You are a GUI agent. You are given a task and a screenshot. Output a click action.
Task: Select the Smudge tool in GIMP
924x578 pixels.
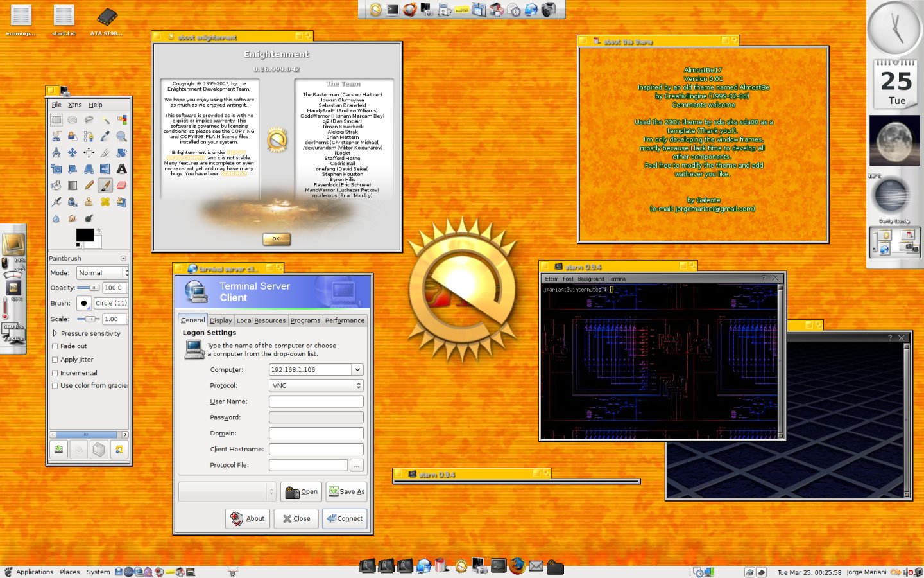73,218
